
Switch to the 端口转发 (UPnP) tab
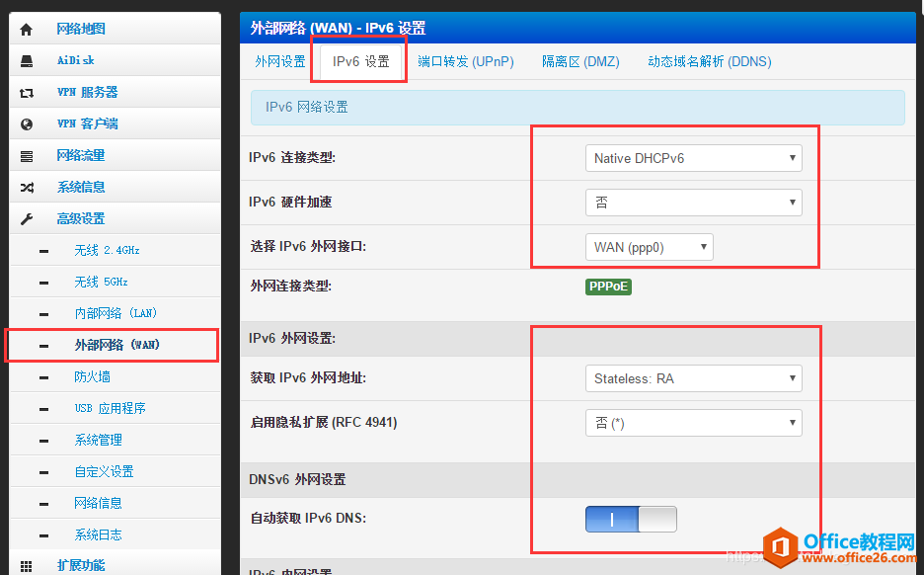[465, 61]
